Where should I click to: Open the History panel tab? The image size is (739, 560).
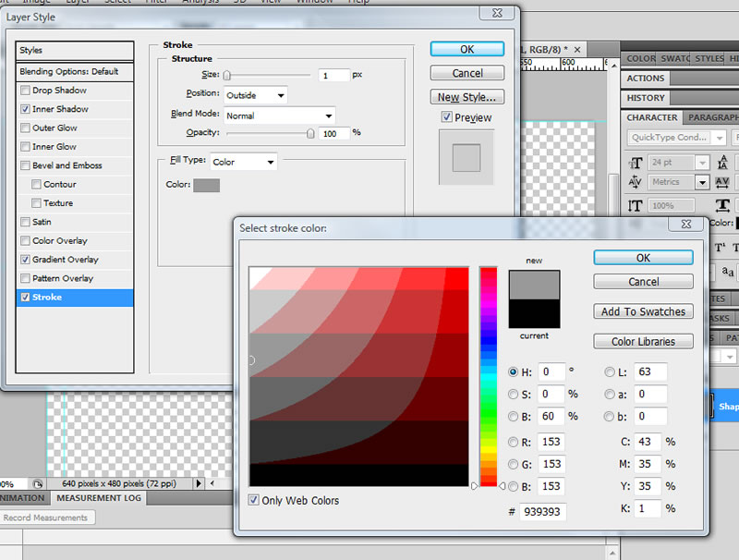(x=645, y=98)
